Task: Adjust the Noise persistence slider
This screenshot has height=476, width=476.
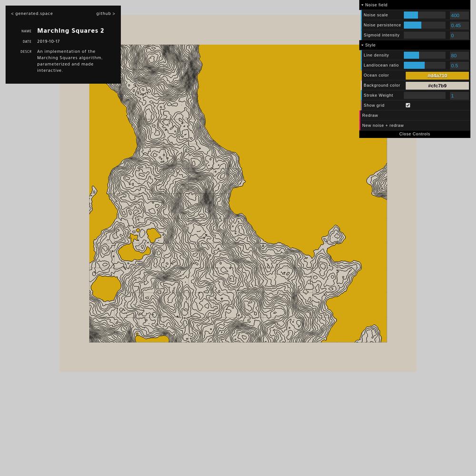Action: [425, 25]
